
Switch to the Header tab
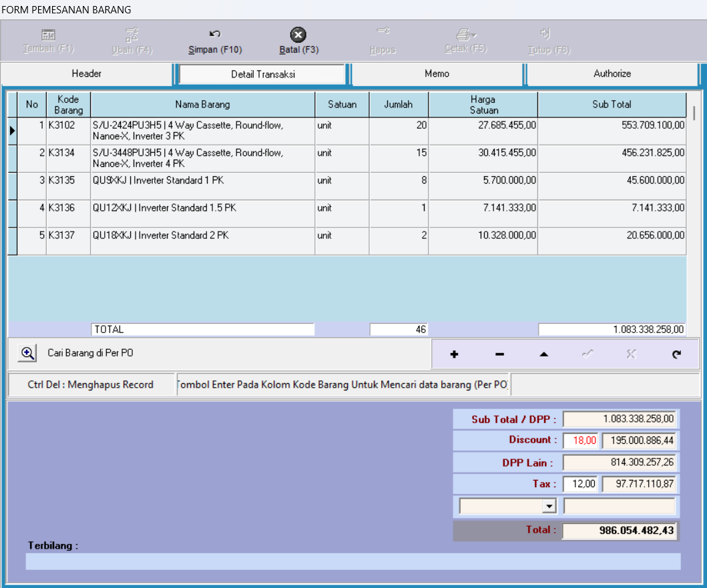coord(87,74)
